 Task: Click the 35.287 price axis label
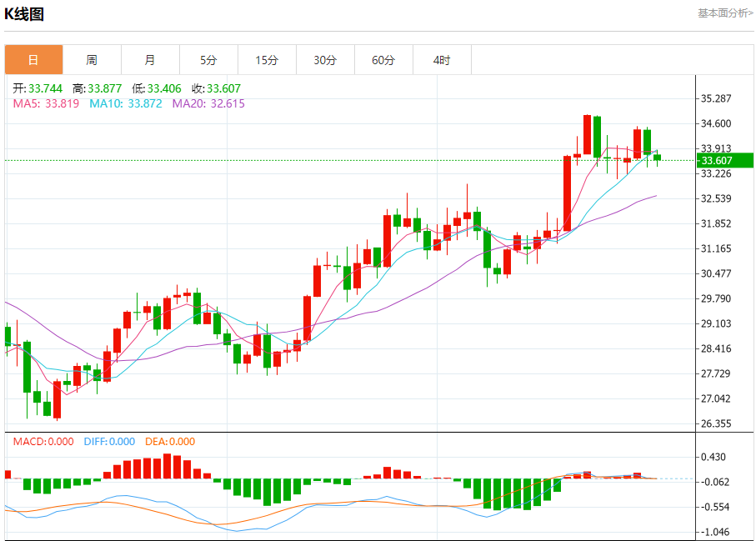715,99
